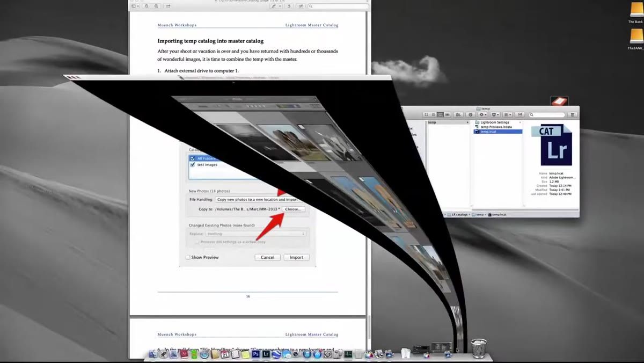Toggle the test images checkbox

[x=193, y=164]
